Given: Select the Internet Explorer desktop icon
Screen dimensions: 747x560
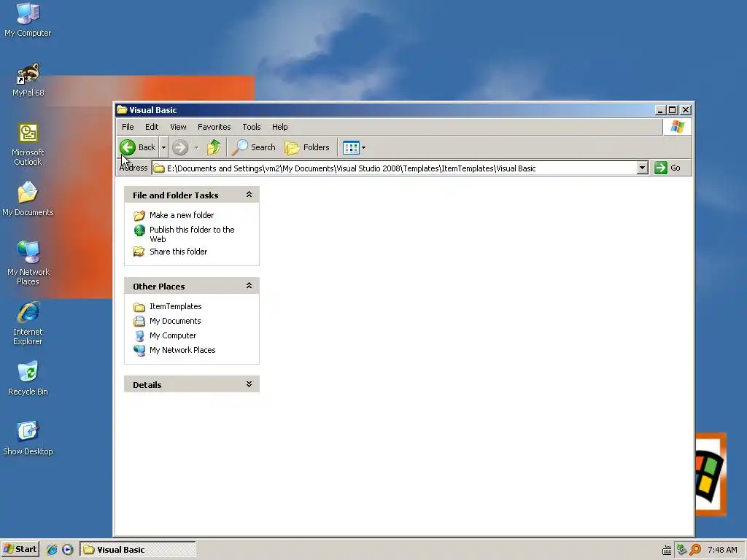Looking at the screenshot, I should point(28,323).
